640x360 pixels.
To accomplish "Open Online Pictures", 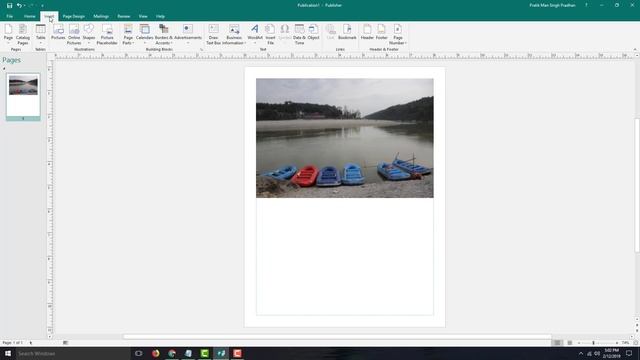I will point(74,34).
